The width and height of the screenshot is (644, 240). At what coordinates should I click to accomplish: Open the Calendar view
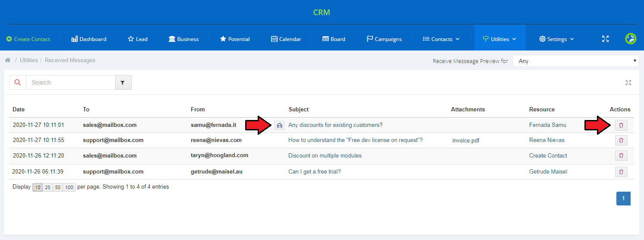286,39
